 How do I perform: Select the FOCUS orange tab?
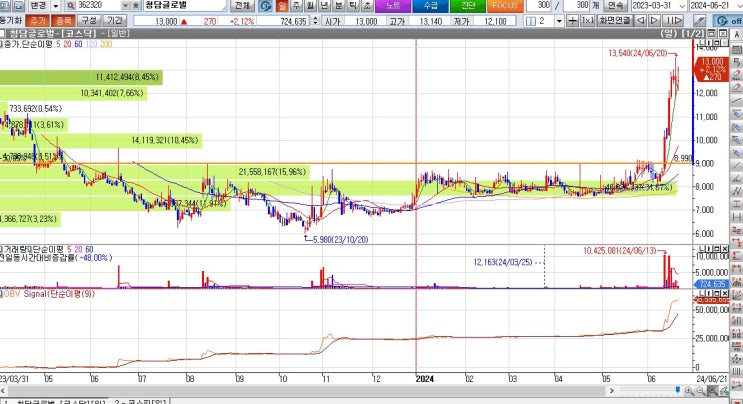point(505,6)
